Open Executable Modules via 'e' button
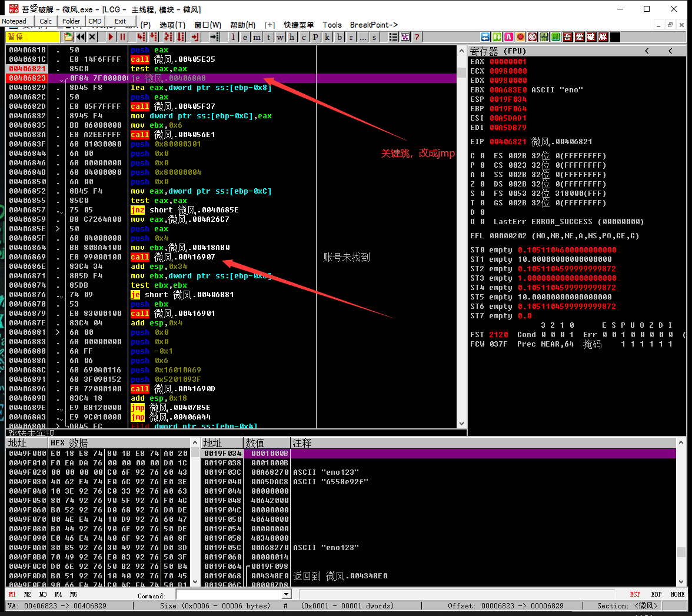Viewport: 692px width, 616px height. [x=245, y=37]
